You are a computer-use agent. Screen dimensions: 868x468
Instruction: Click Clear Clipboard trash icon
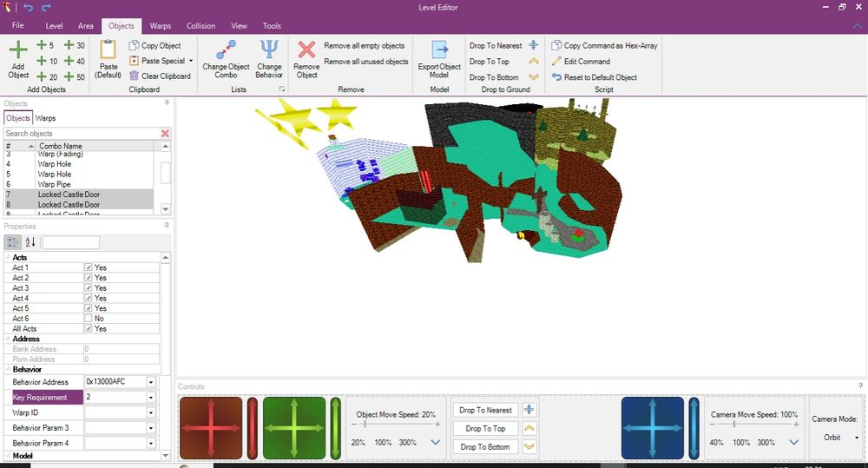click(134, 76)
